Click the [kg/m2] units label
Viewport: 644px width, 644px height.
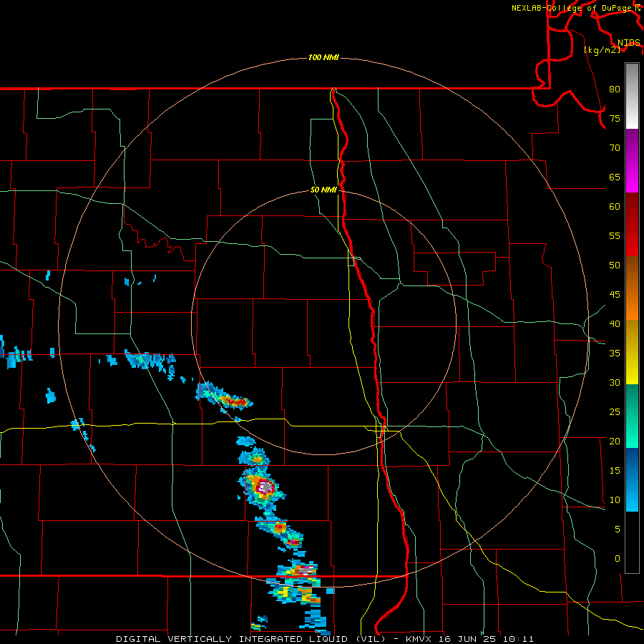click(x=601, y=50)
